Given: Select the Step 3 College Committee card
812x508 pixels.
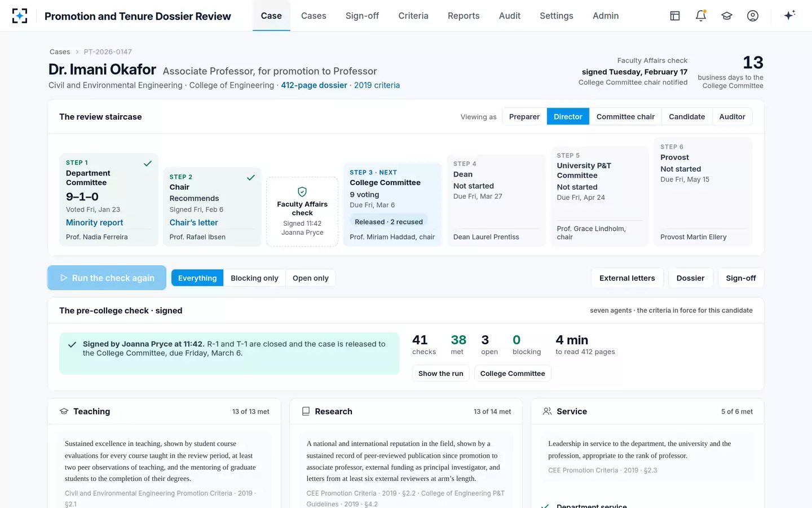Looking at the screenshot, I should pyautogui.click(x=392, y=204).
